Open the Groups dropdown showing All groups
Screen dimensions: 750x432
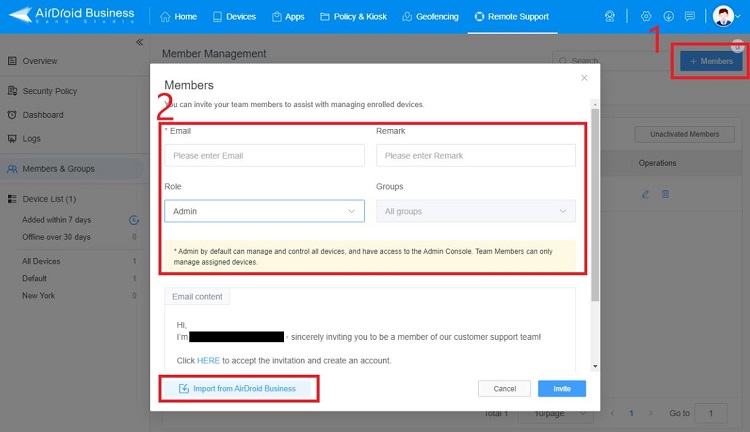pos(475,211)
